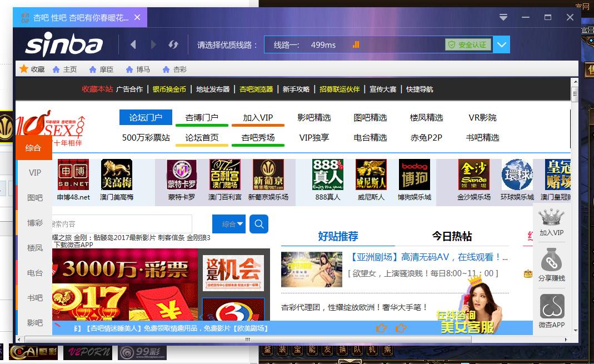Open the 杏彩 bookmark
The height and width of the screenshot is (364, 594).
174,69
